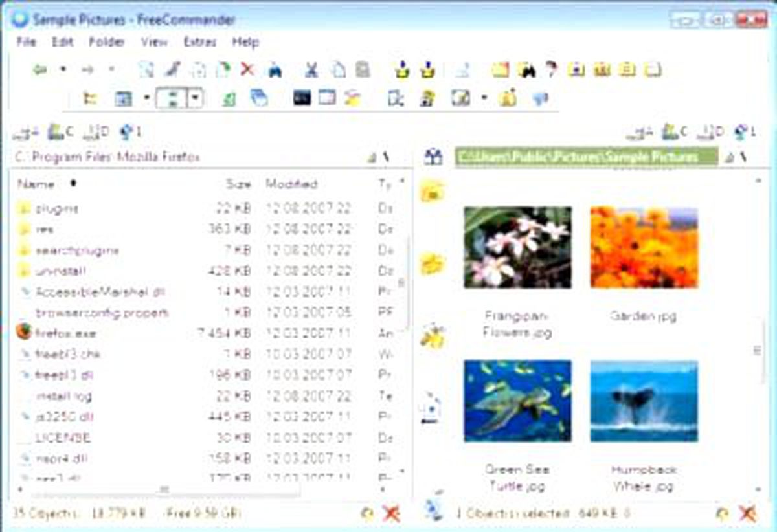Click the red X Delete icon

[247, 69]
